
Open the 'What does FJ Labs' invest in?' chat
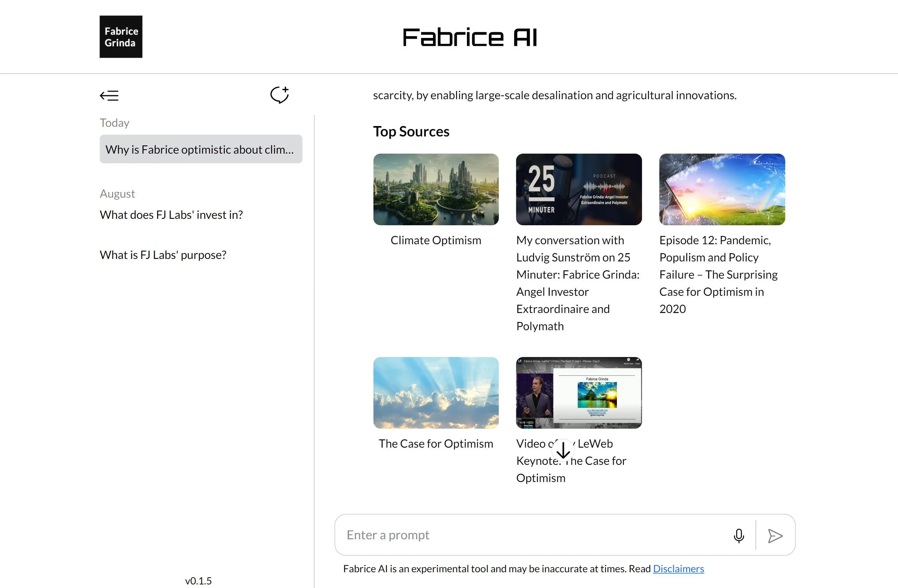click(x=171, y=215)
